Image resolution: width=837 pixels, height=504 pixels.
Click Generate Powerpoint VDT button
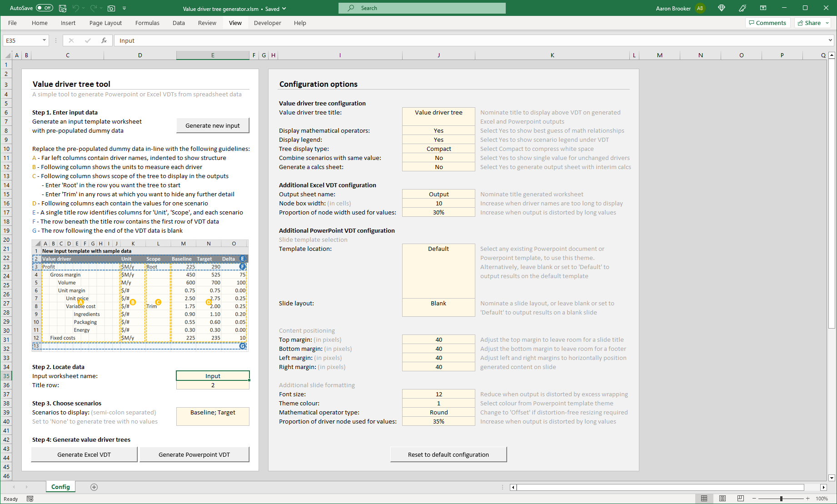[194, 454]
